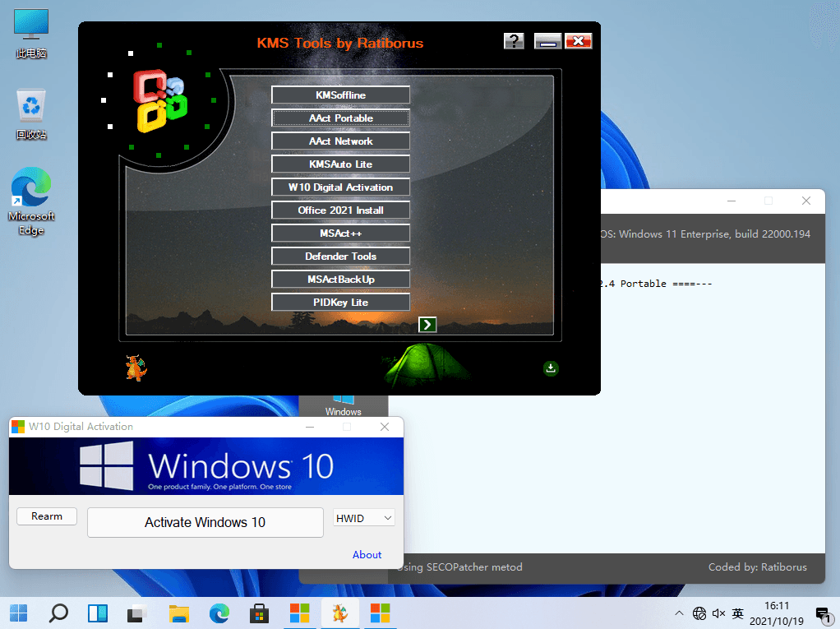Open AAct Network
Viewport: 840px width, 629px height.
coord(341,141)
